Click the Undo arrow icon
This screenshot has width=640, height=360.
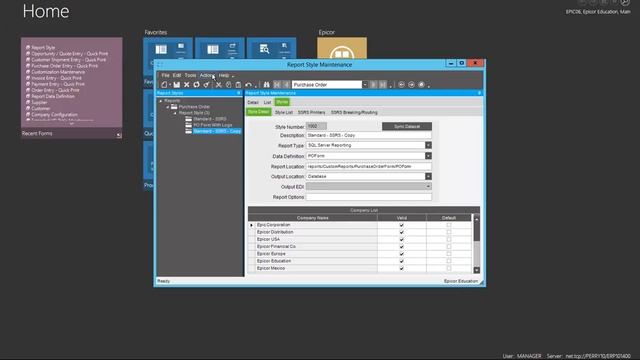(248, 84)
